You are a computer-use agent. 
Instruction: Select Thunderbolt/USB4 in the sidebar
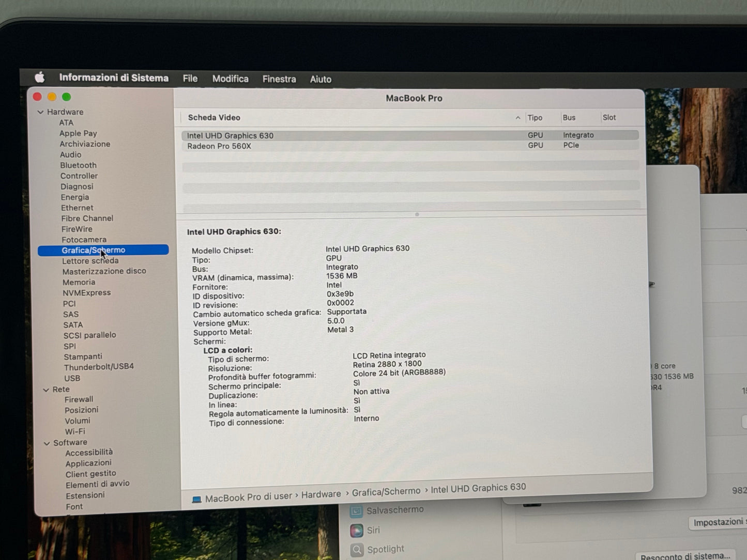pyautogui.click(x=99, y=367)
